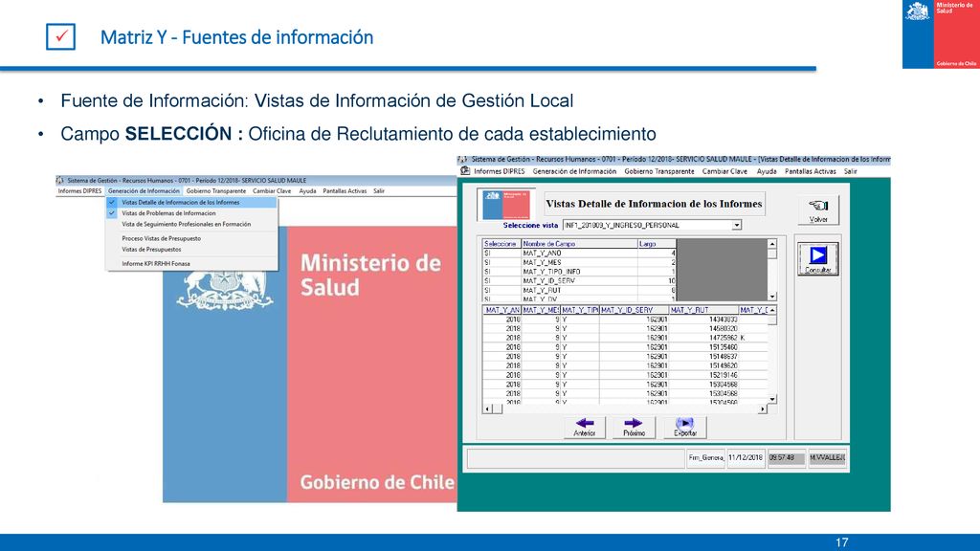Viewport: 980px width, 551px height.
Task: Click the left arrow of the horizontal data scrollbar
Action: (488, 408)
